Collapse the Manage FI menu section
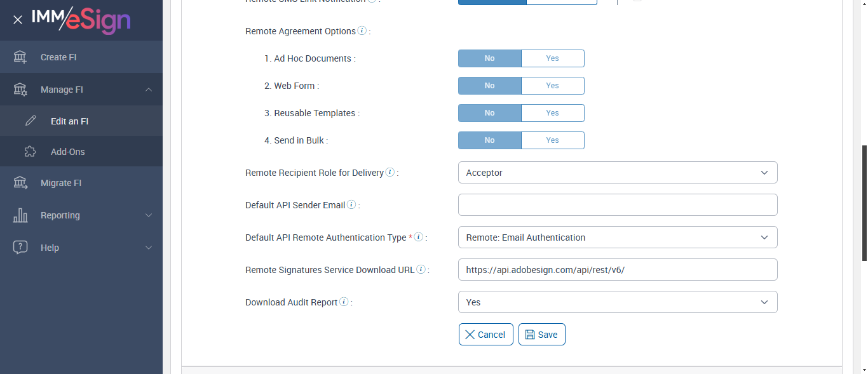868x374 pixels. coord(149,90)
